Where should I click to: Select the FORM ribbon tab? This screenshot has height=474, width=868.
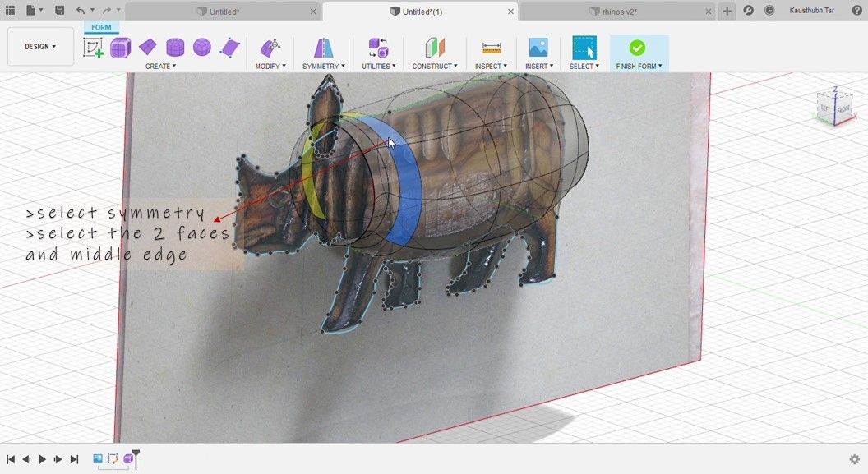click(101, 27)
